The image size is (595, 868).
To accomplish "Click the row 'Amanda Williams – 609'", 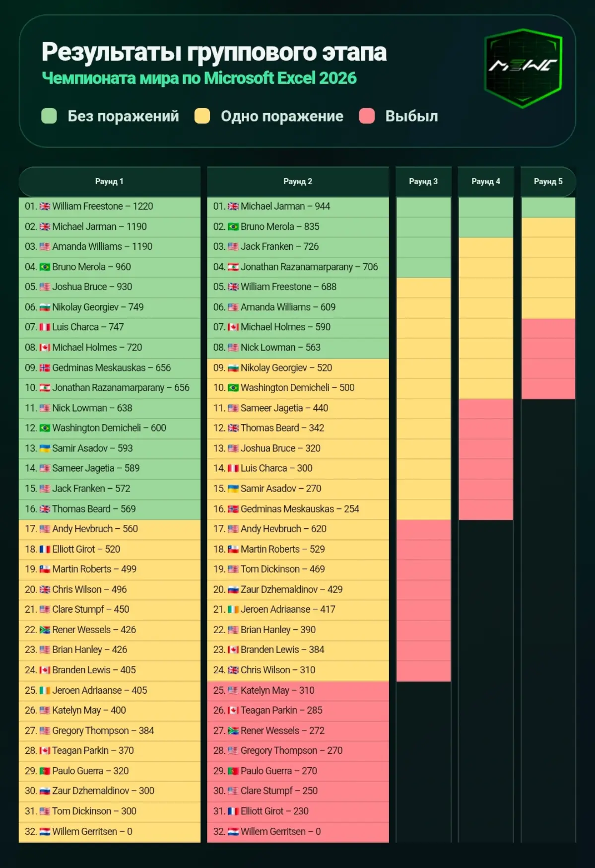I will pyautogui.click(x=298, y=307).
